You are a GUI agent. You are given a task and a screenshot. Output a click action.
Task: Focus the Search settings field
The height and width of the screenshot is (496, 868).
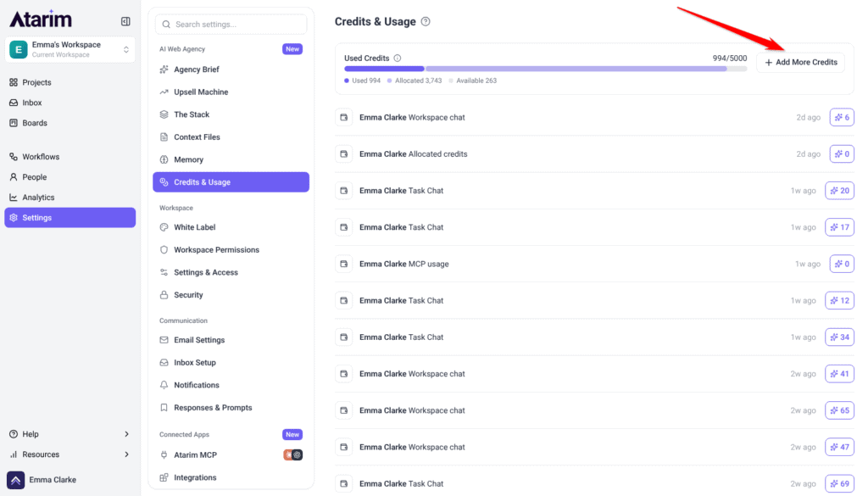tap(231, 25)
